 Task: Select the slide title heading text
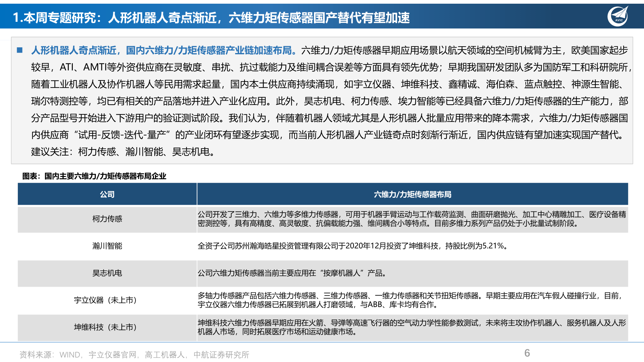click(211, 17)
